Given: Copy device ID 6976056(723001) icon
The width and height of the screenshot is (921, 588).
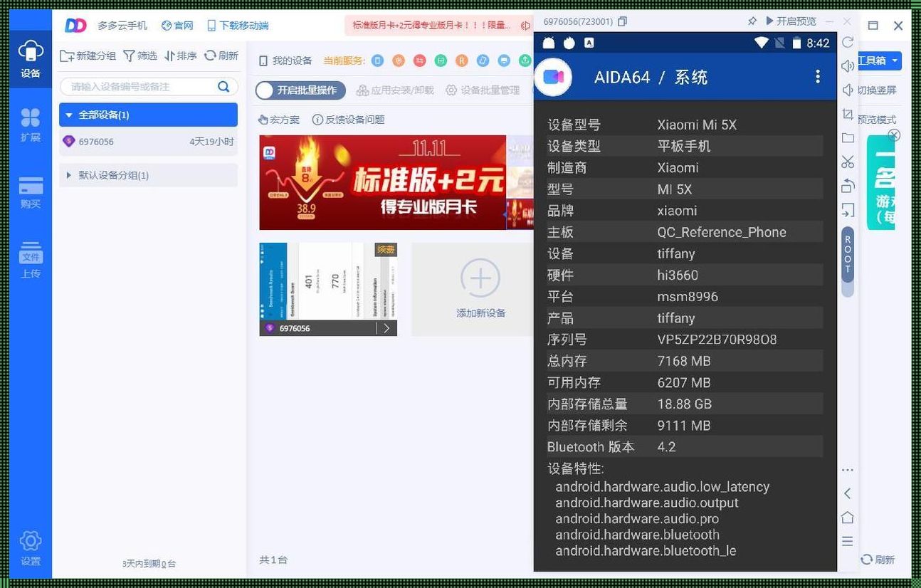Looking at the screenshot, I should (623, 21).
